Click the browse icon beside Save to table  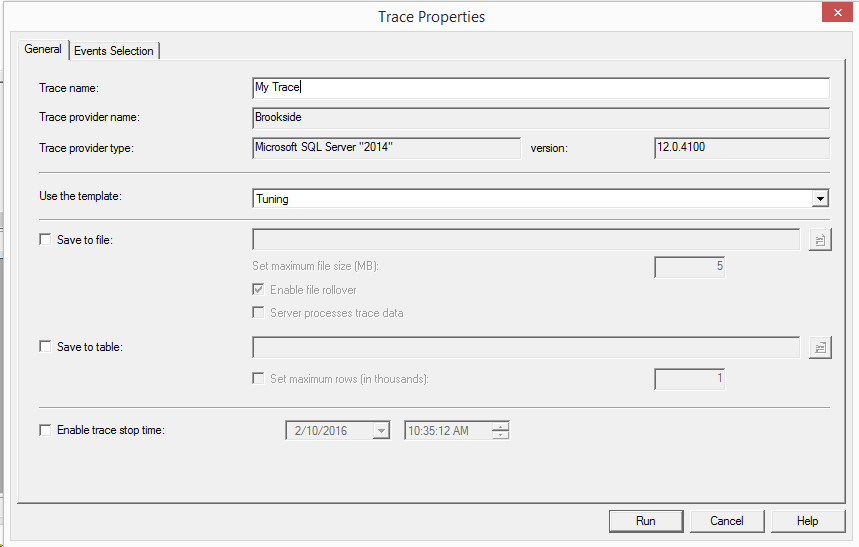coord(820,347)
